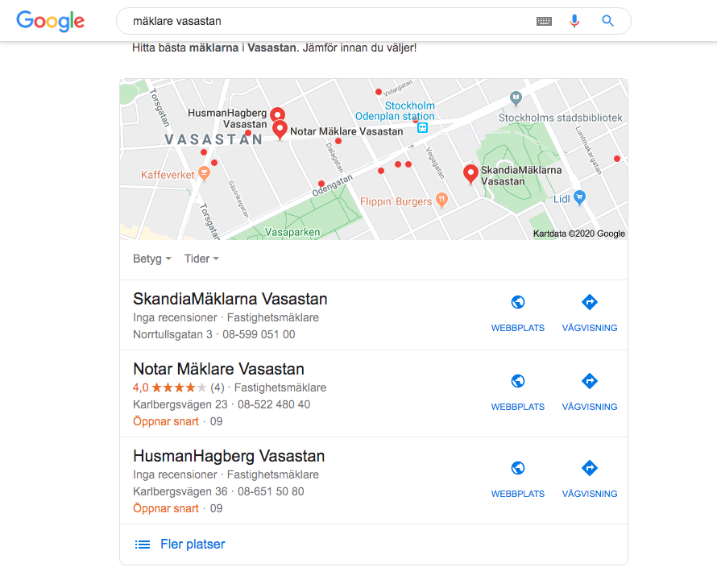717x588 pixels.
Task: Click the Lidl shopping marker
Action: tap(580, 197)
